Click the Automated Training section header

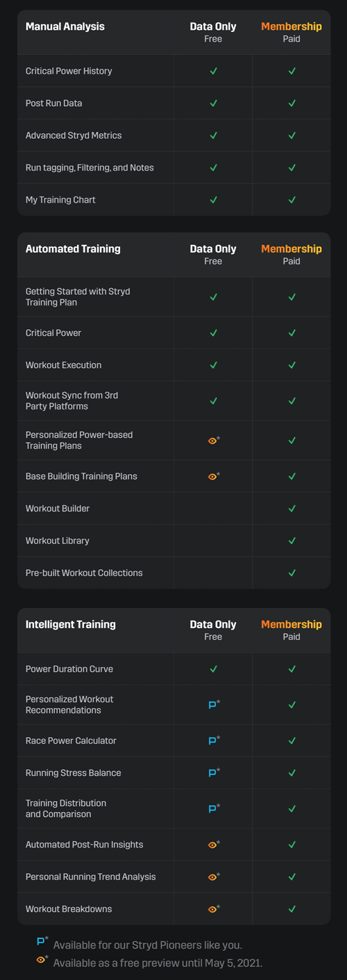tap(73, 248)
